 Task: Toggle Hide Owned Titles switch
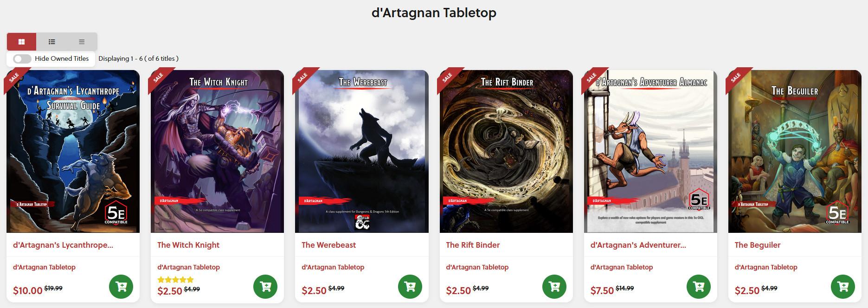(x=22, y=59)
